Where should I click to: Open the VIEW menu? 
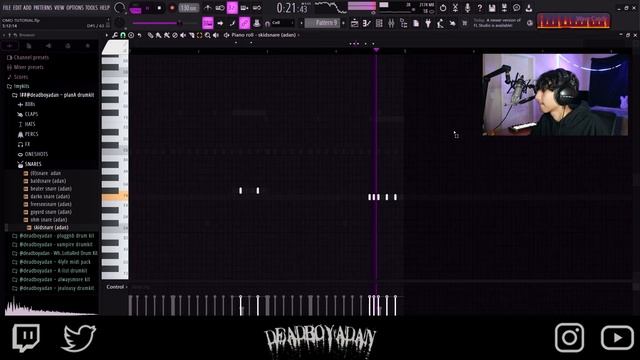tap(59, 8)
